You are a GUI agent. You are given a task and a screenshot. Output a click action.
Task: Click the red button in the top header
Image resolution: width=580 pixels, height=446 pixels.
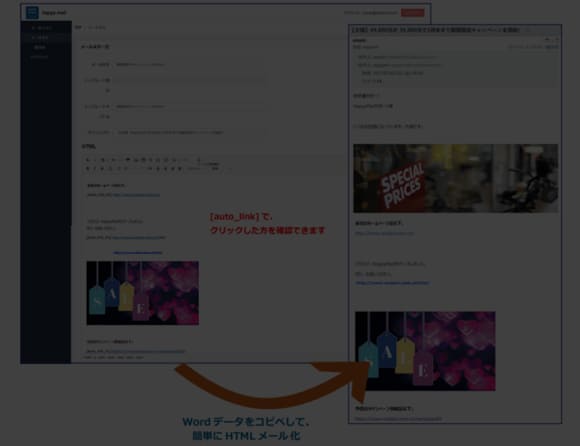click(x=413, y=13)
